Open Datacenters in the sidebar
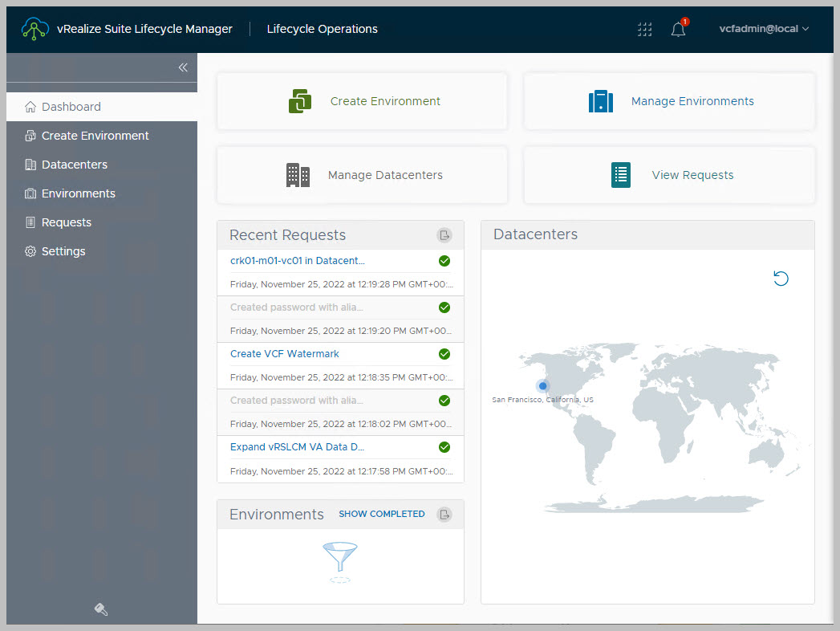Screen dimensions: 840x631 coord(74,165)
